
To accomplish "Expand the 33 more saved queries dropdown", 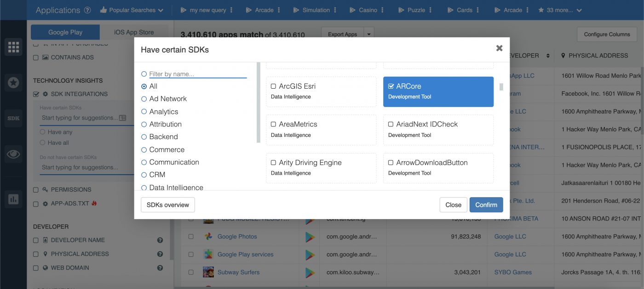I will pos(560,9).
